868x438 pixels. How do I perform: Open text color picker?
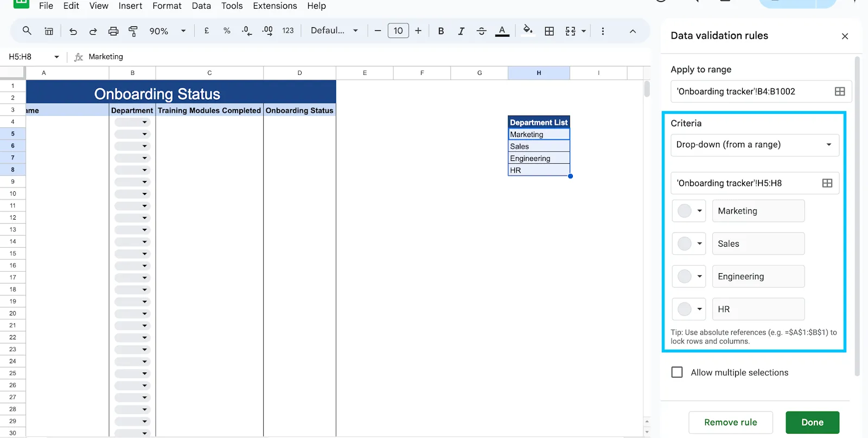click(502, 31)
